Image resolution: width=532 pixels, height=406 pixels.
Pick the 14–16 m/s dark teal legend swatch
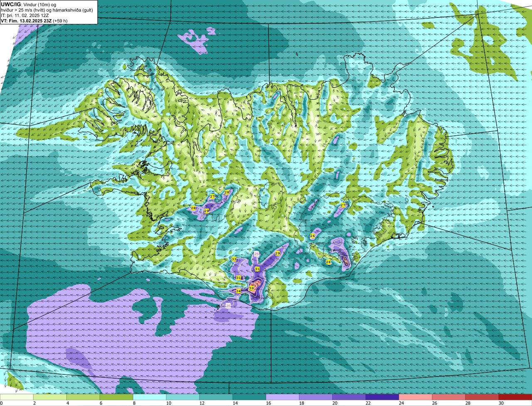pyautogui.click(x=249, y=397)
